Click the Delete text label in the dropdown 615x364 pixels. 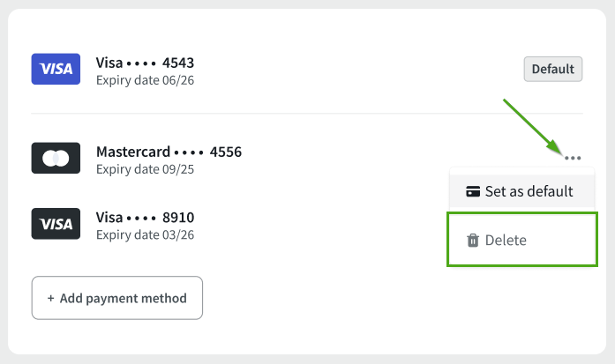tap(506, 241)
